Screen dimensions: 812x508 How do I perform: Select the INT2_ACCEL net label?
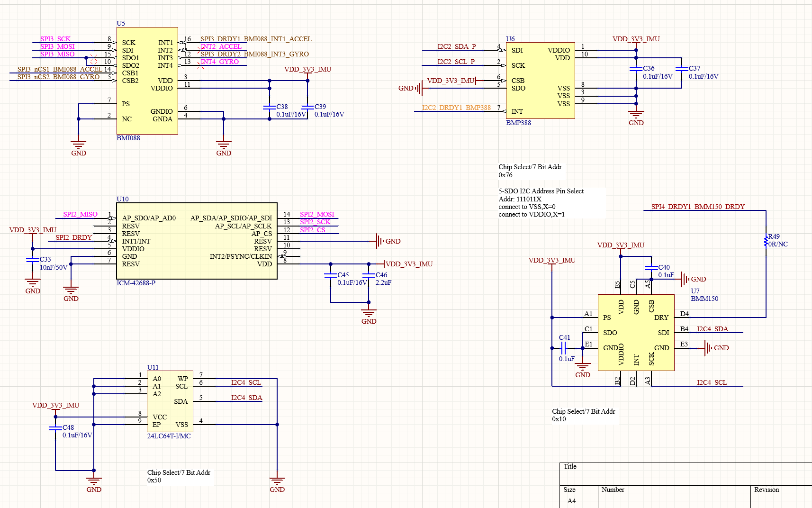pos(221,46)
